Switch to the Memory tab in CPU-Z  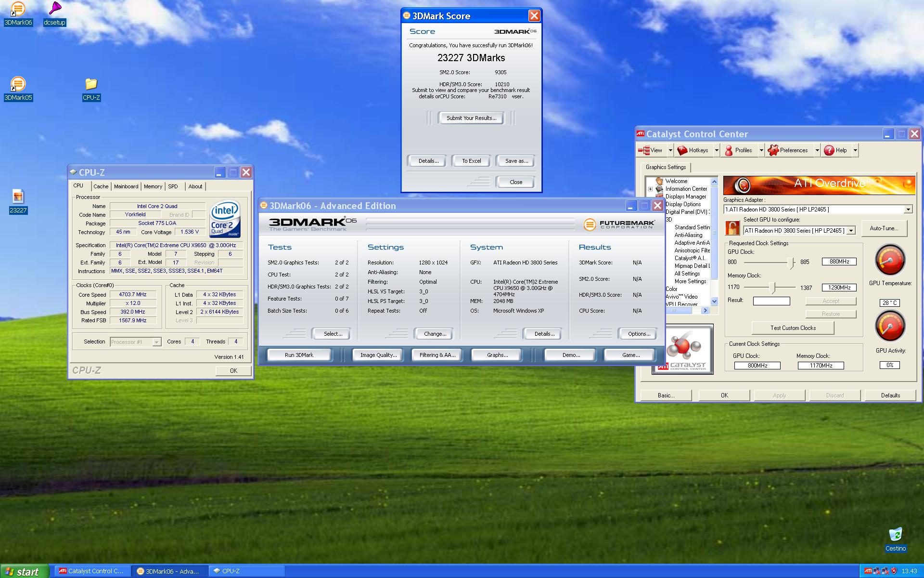click(153, 186)
